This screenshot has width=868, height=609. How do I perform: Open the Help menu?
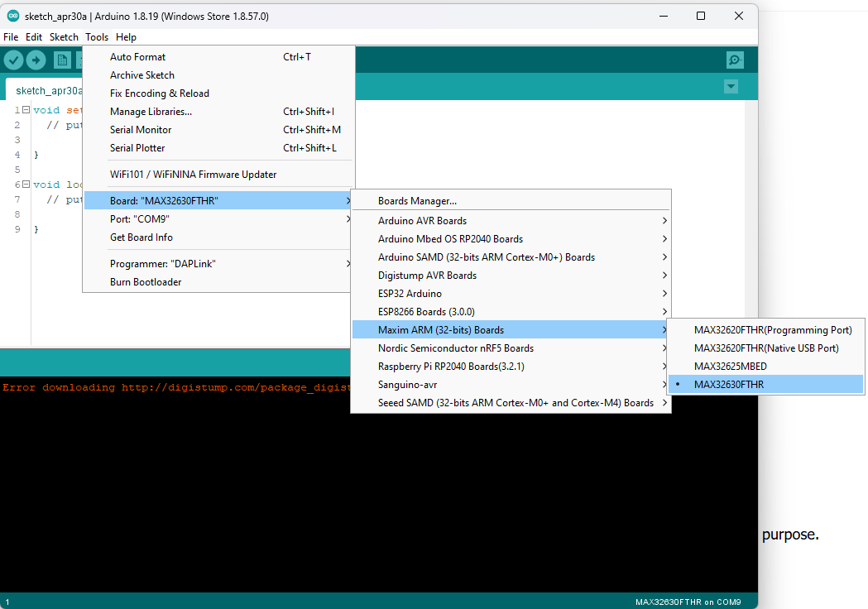(x=126, y=37)
